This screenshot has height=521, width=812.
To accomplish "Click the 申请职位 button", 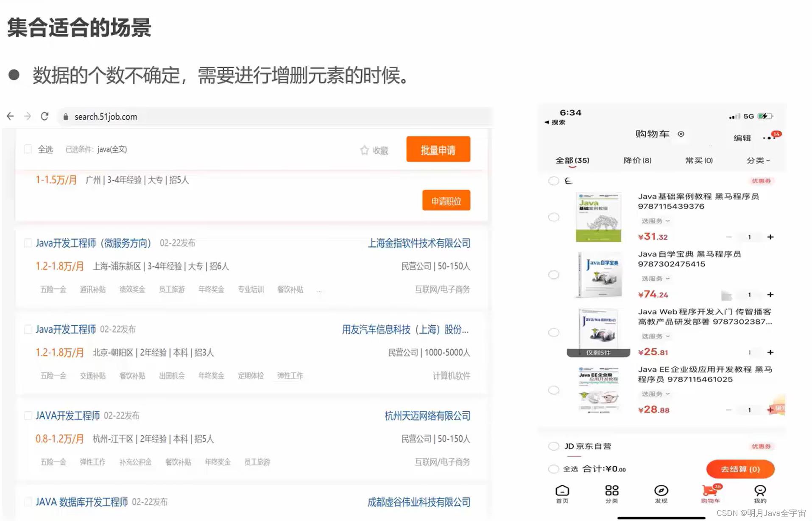I will point(446,200).
